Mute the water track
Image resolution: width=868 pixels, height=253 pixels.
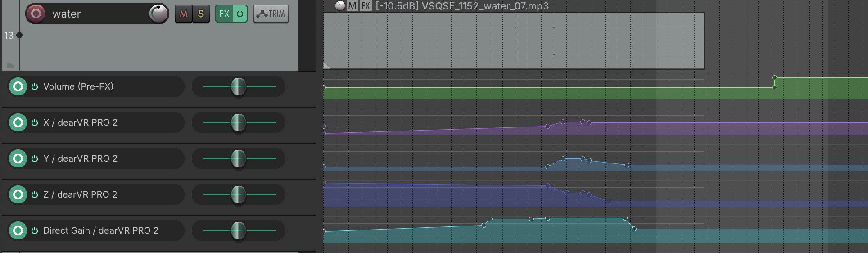tap(183, 14)
